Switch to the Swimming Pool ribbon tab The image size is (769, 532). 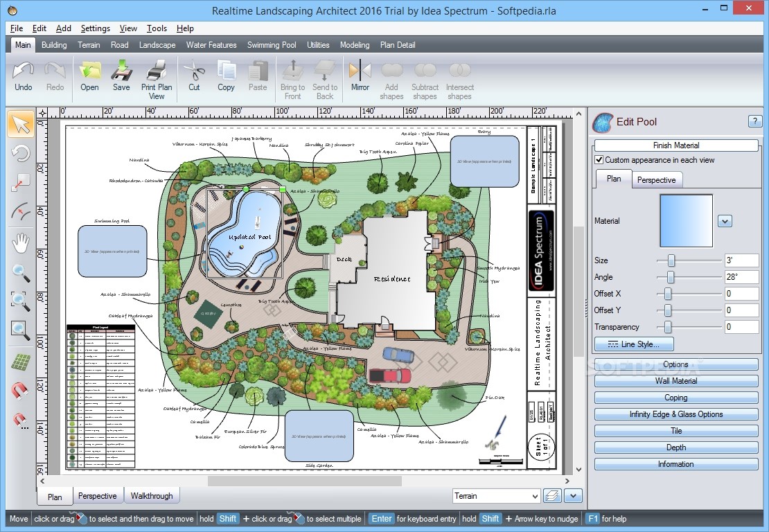pos(272,44)
